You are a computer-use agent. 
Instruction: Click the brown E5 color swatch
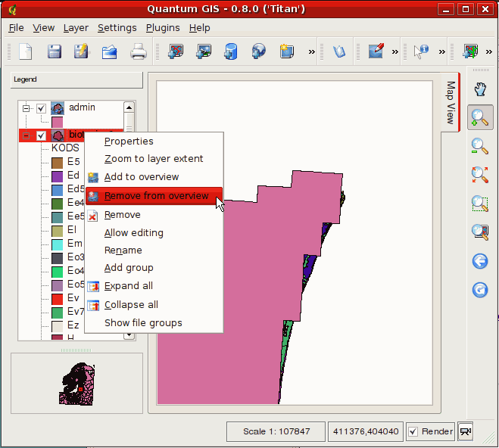[58, 163]
